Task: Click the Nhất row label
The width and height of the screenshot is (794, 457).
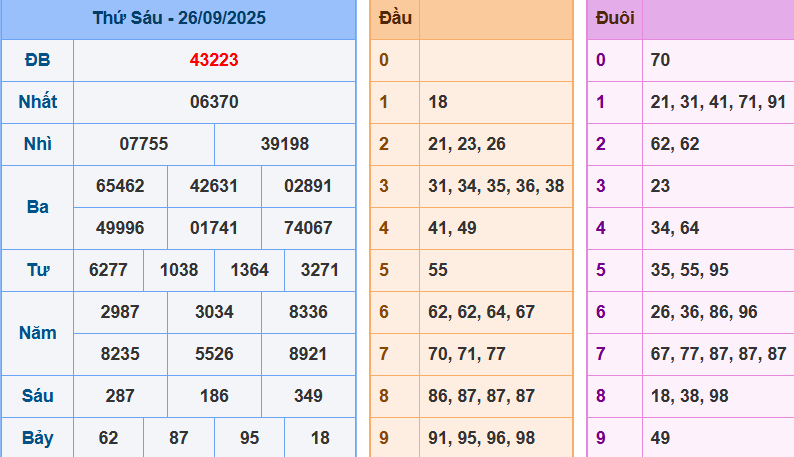Action: pyautogui.click(x=37, y=102)
